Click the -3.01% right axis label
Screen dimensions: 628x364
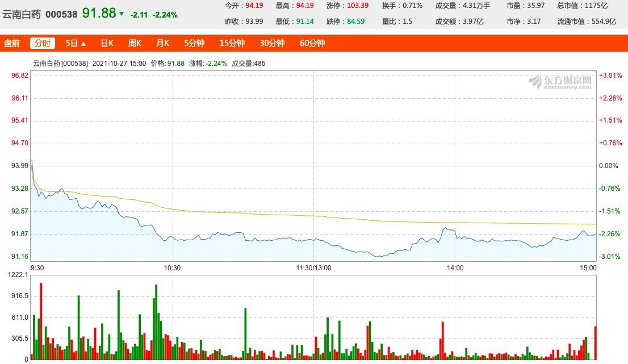(610, 256)
